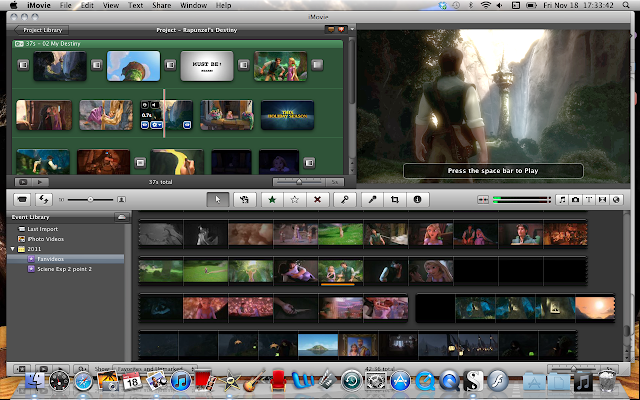The height and width of the screenshot is (400, 640).
Task: Unmark selection using the hollow star
Action: click(295, 200)
